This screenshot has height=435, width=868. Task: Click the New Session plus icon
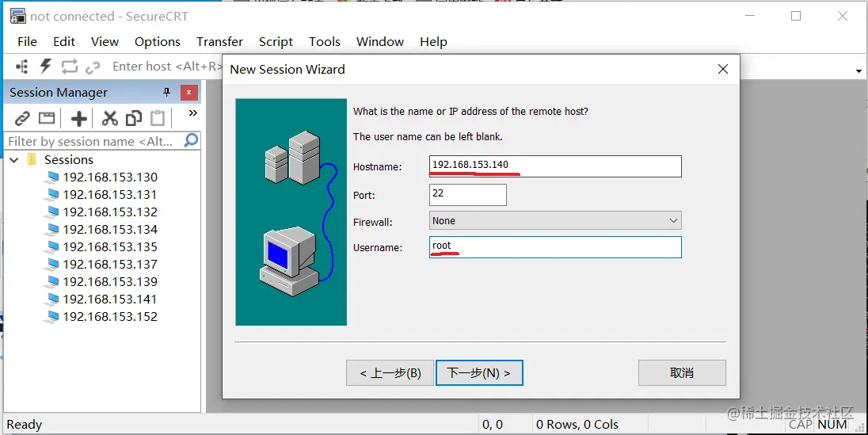78,118
